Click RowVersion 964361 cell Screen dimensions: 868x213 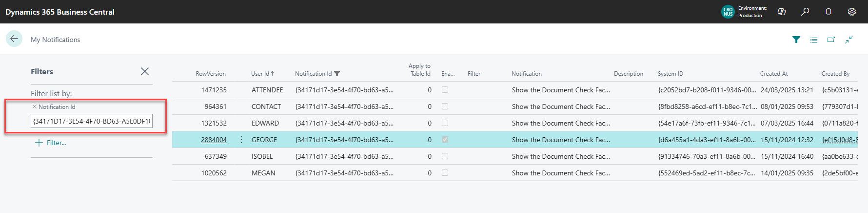pos(216,106)
